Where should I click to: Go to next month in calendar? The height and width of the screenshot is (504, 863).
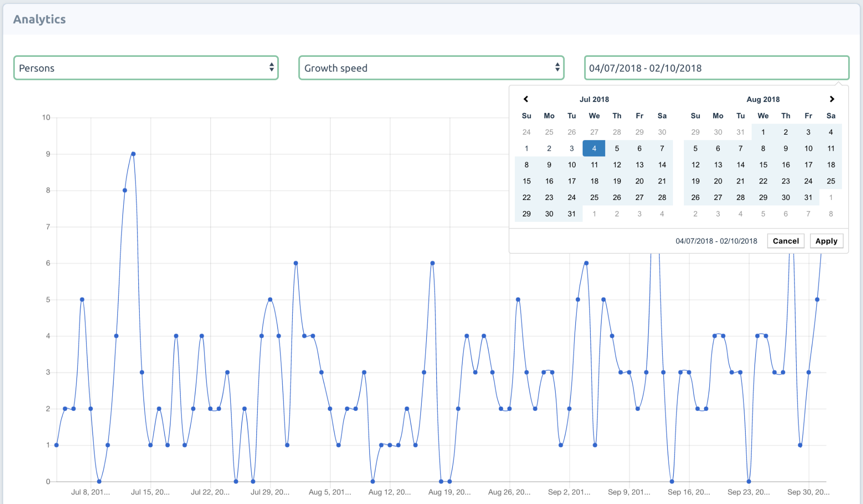click(831, 99)
